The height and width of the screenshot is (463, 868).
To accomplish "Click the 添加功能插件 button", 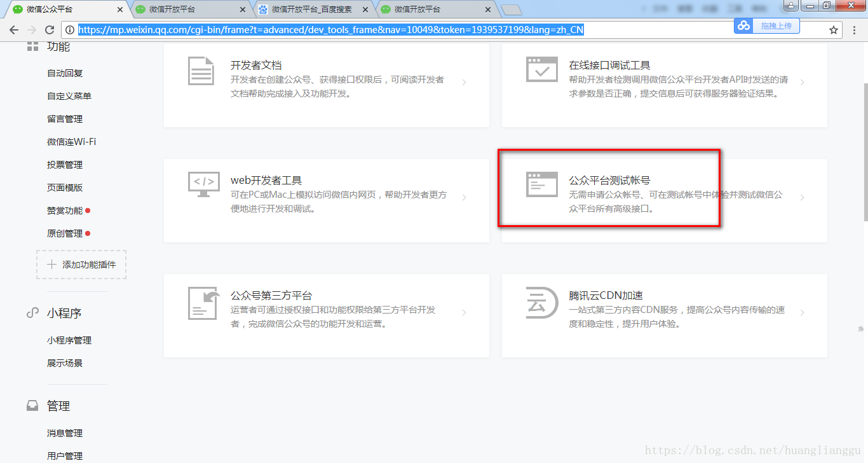I will [81, 265].
